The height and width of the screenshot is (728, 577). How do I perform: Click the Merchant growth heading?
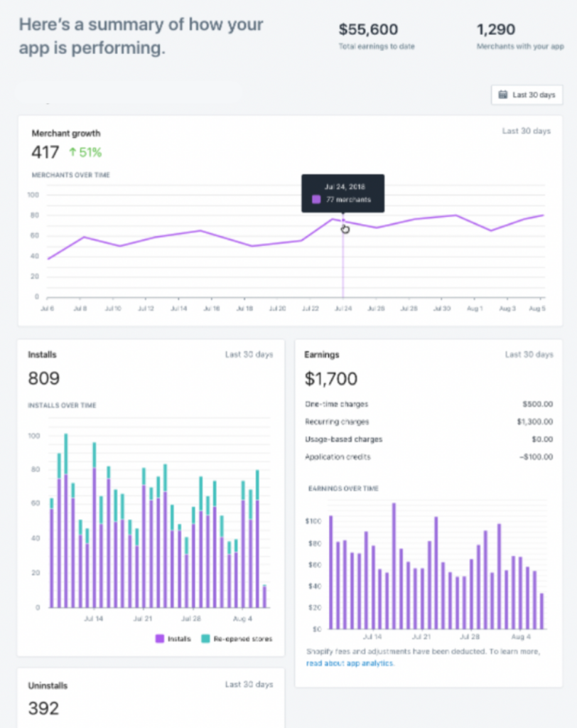[x=65, y=133]
